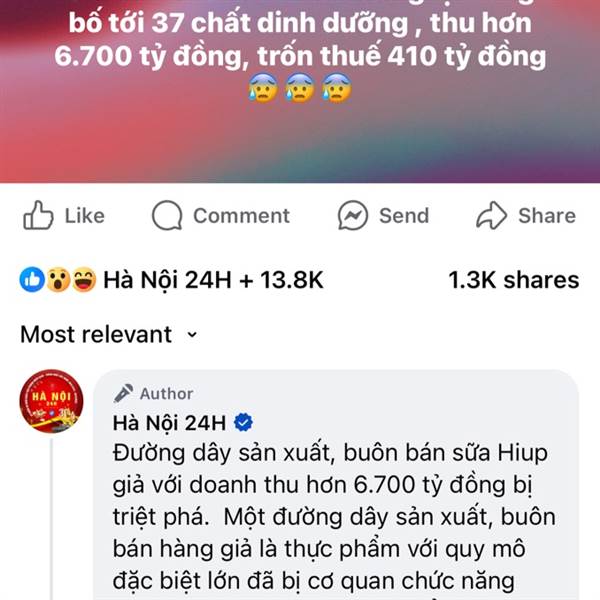Click the Haha reaction emoji
The height and width of the screenshot is (600, 600).
[84, 279]
